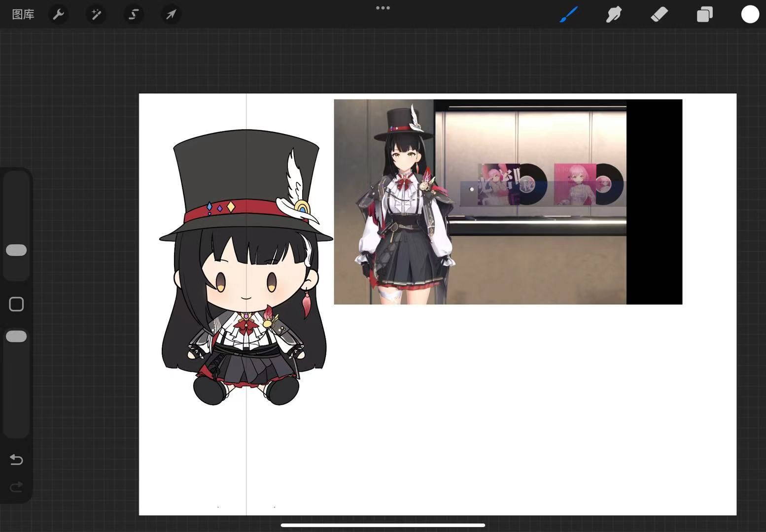This screenshot has height=532, width=766.
Task: Tap the three-dot multitasking menu at top
Action: pyautogui.click(x=383, y=8)
